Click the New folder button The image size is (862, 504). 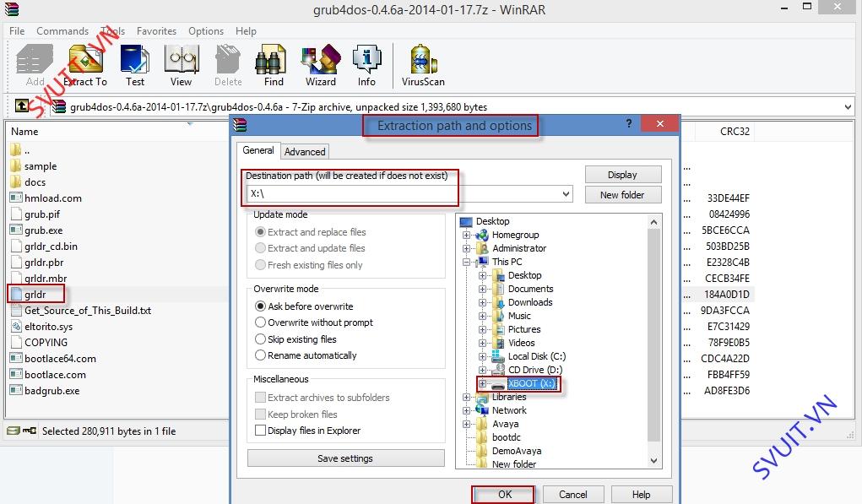pos(623,194)
